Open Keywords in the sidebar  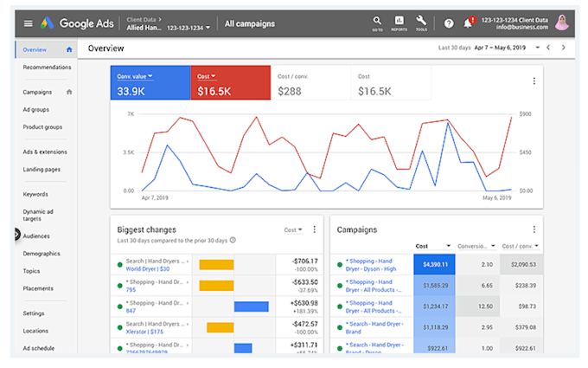click(35, 194)
